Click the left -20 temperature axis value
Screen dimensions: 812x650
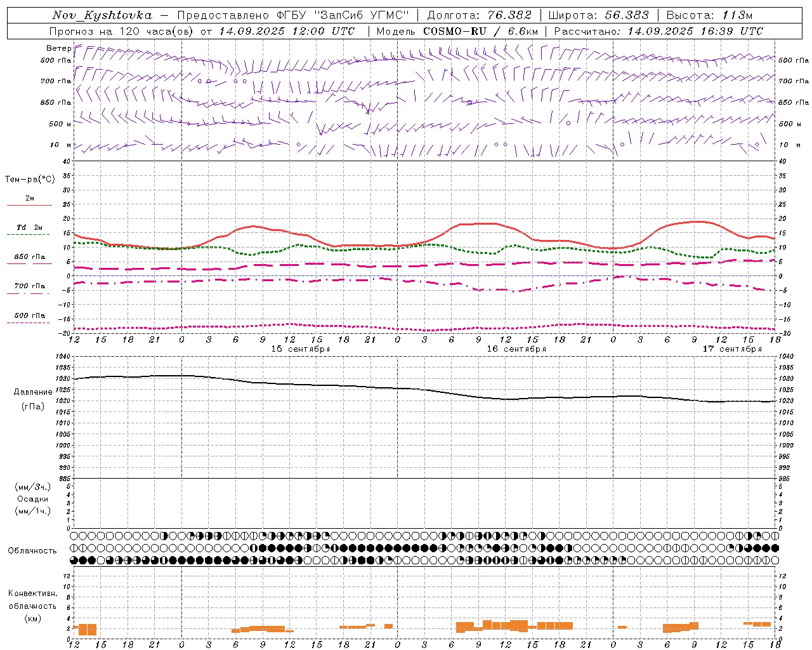[x=65, y=334]
